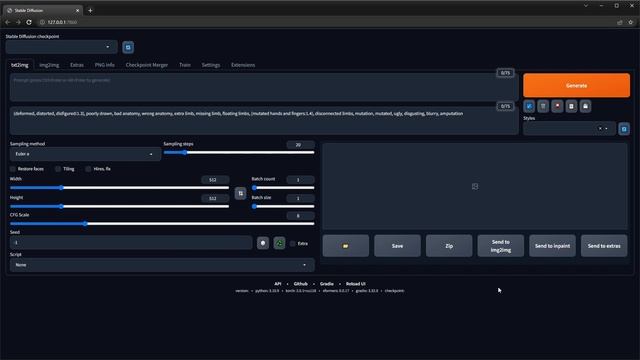Open the PNG Info tab
Image resolution: width=640 pixels, height=360 pixels.
tap(104, 65)
